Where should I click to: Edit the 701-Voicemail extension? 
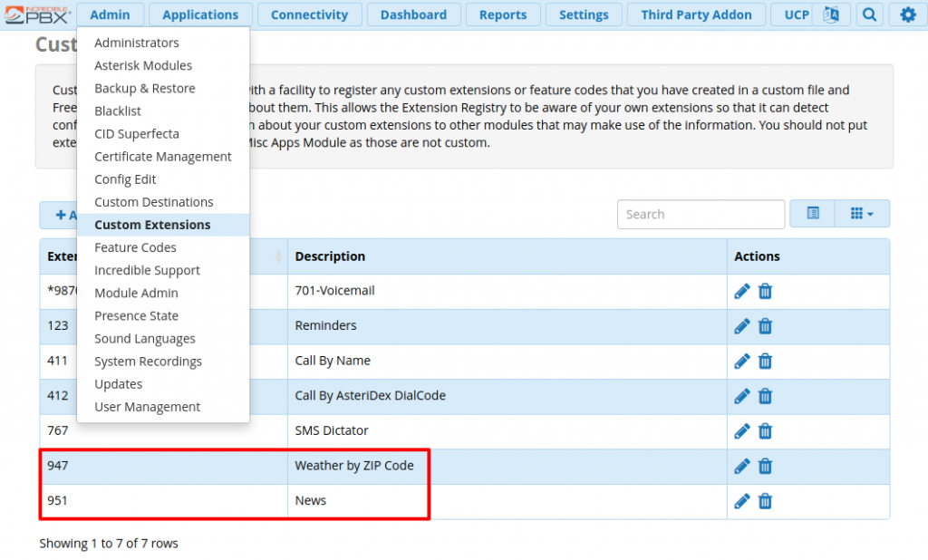[741, 291]
